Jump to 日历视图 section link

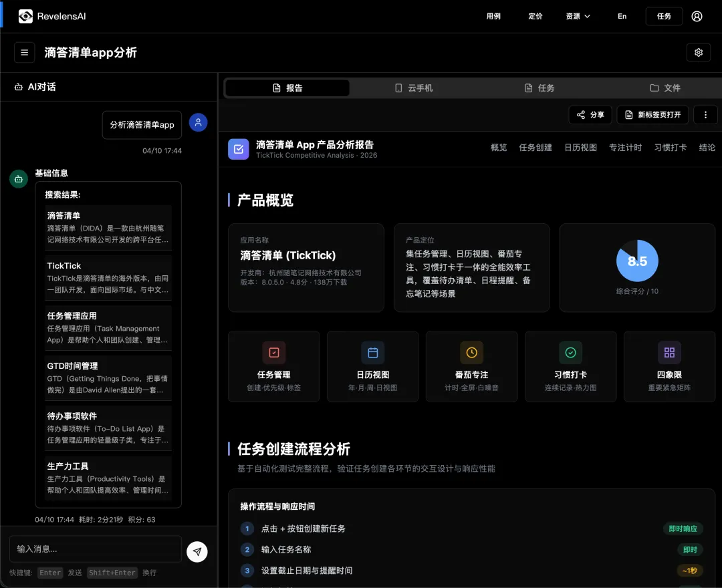(x=581, y=147)
